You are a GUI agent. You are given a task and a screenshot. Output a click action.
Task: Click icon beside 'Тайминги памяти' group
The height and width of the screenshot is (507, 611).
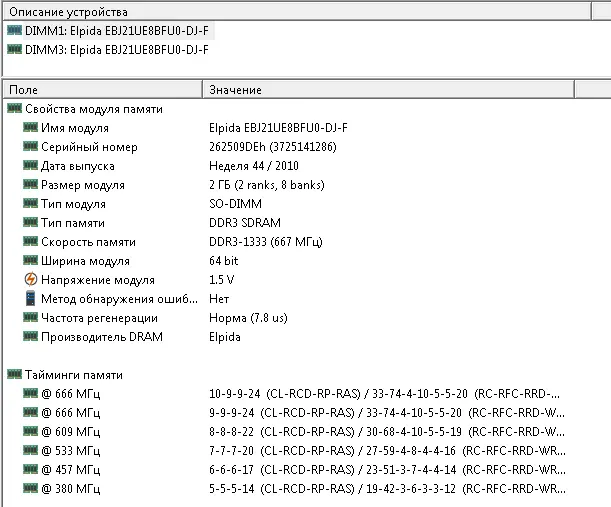tap(14, 374)
